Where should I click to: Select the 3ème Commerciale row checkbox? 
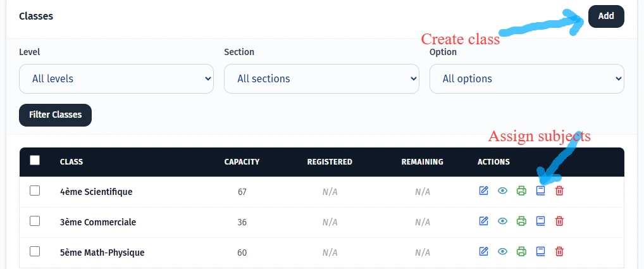(x=35, y=221)
